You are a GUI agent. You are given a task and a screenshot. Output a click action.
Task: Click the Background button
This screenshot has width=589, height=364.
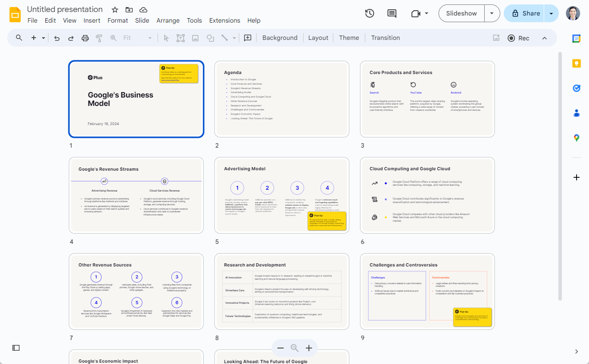coord(280,38)
